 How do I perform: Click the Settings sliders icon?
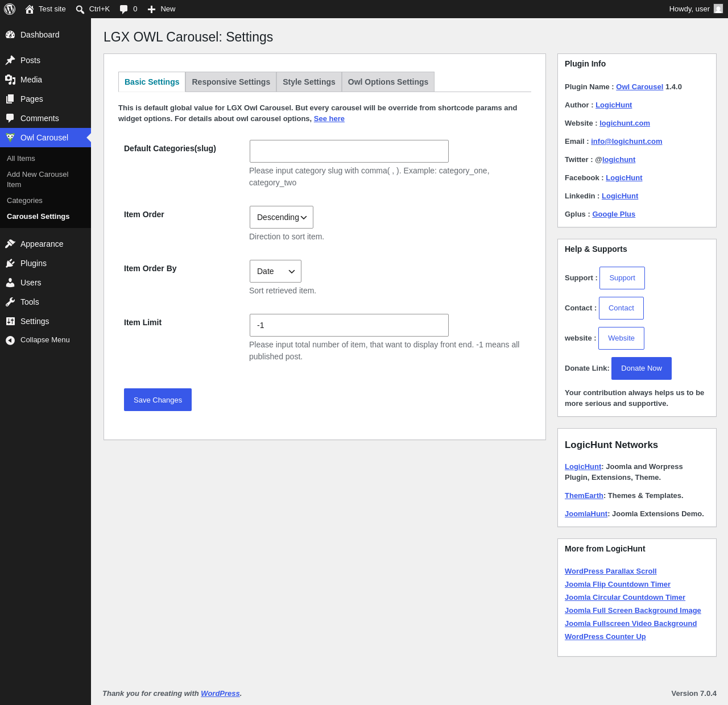point(10,321)
